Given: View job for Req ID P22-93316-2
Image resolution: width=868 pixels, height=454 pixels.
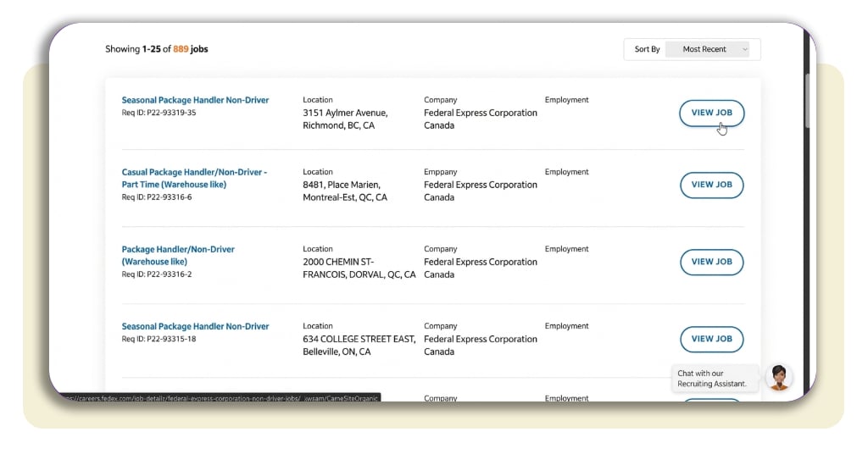Looking at the screenshot, I should 711,262.
